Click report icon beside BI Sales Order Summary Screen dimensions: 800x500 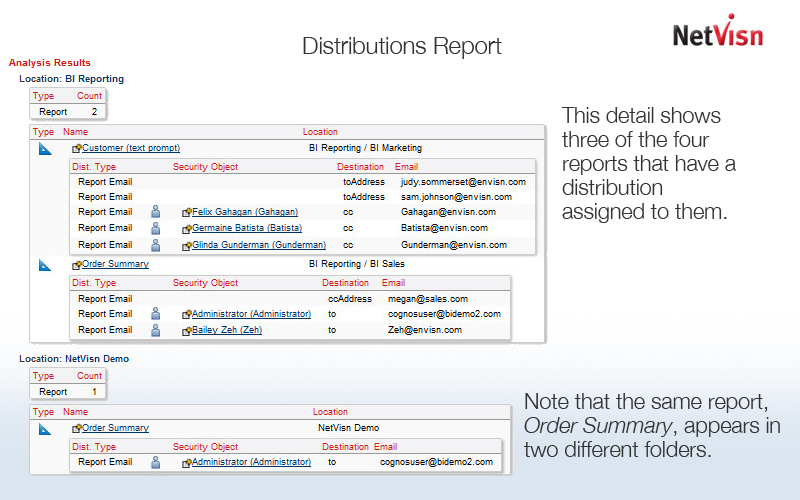click(x=45, y=265)
